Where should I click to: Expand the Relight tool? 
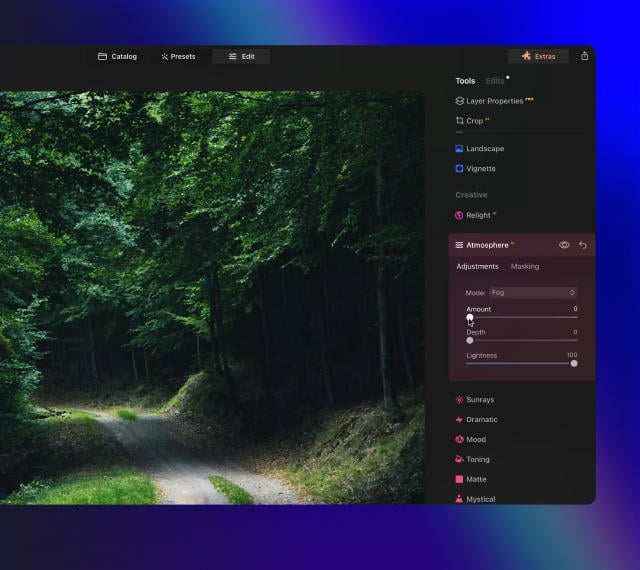point(476,215)
